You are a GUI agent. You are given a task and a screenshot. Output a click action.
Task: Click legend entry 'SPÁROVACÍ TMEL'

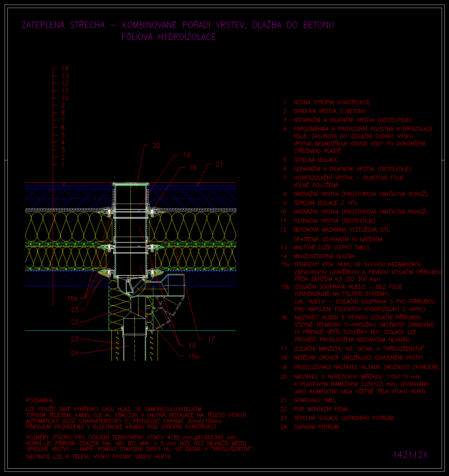315,401
